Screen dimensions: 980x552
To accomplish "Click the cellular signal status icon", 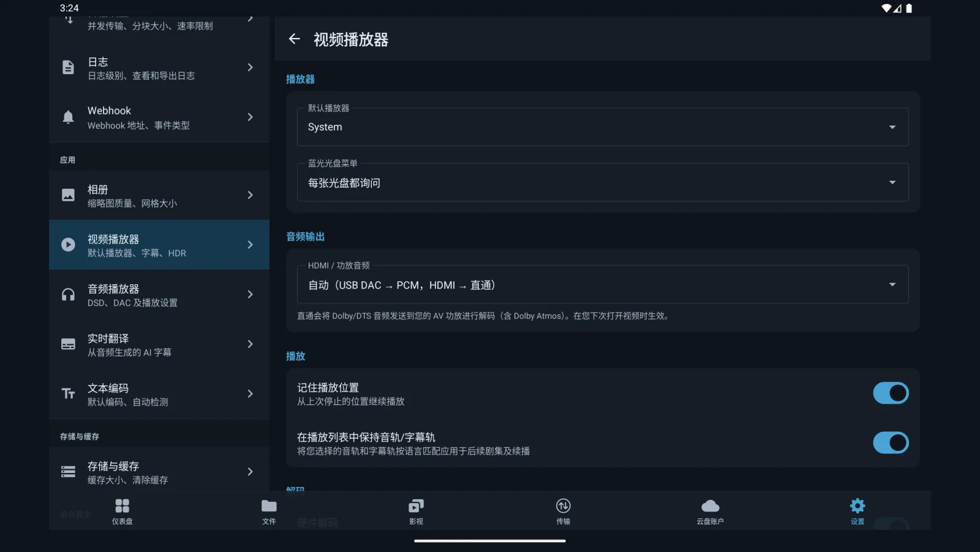I will coord(897,8).
